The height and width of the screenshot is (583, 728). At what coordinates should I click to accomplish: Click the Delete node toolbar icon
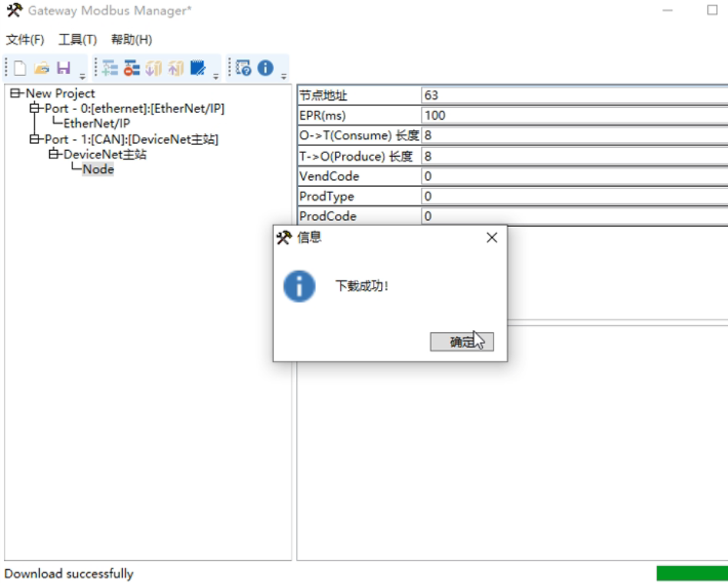[131, 68]
